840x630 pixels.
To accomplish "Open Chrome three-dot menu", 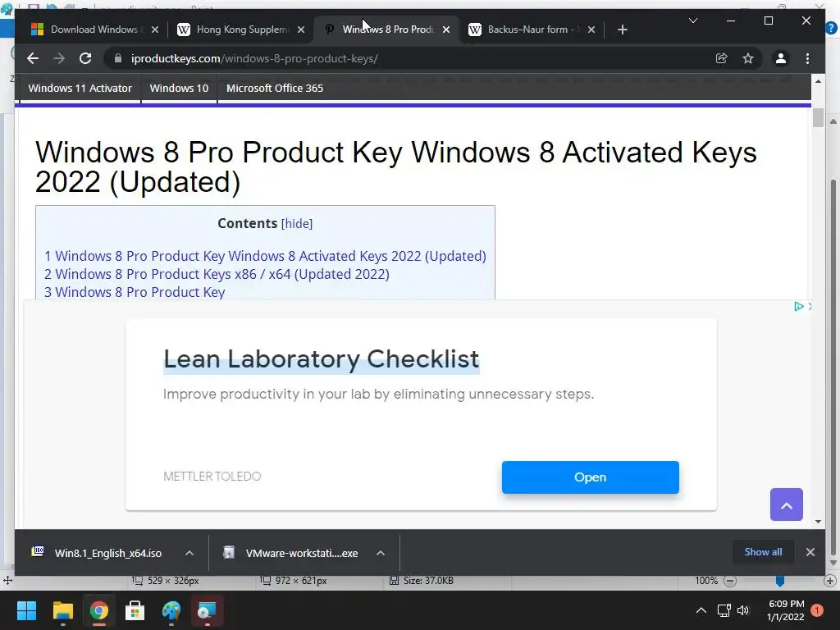I will coord(807,58).
